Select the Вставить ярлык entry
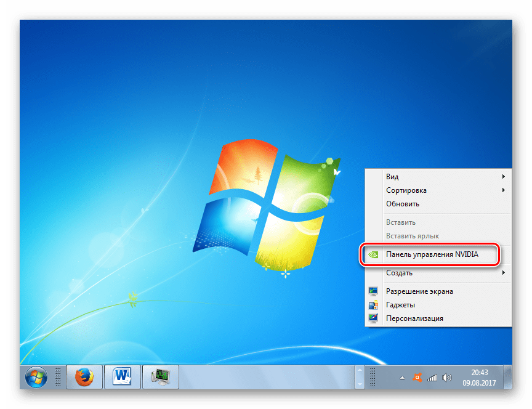The width and height of the screenshot is (532, 409). tap(438, 236)
